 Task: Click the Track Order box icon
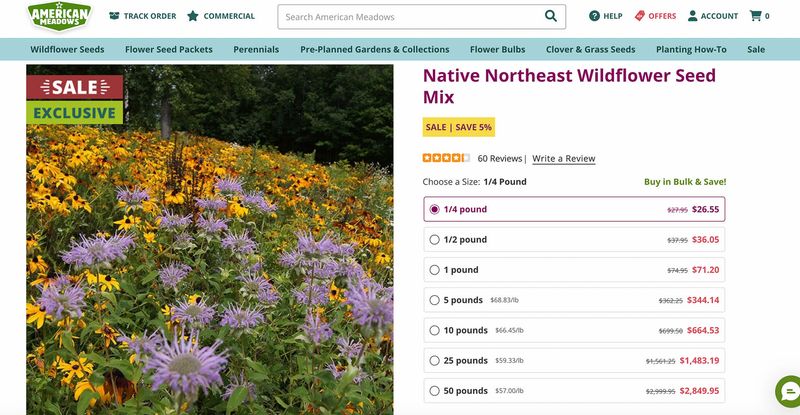[x=114, y=16]
